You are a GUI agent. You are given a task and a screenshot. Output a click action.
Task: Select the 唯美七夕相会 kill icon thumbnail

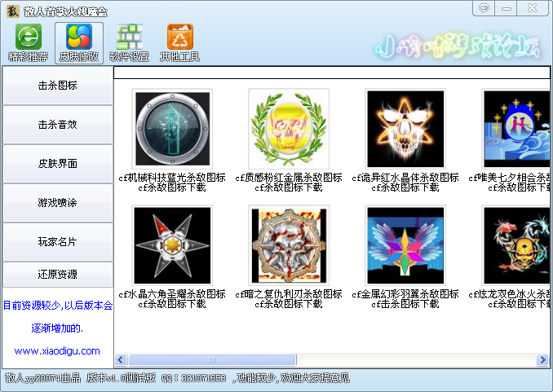coord(516,129)
